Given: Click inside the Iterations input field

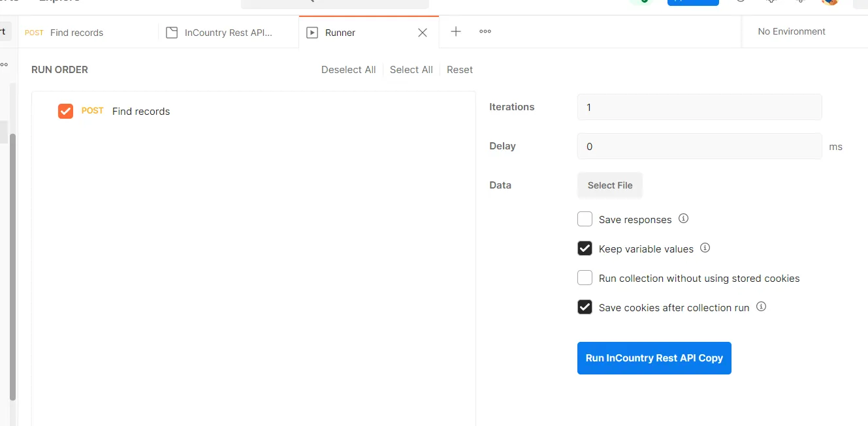Looking at the screenshot, I should 699,106.
